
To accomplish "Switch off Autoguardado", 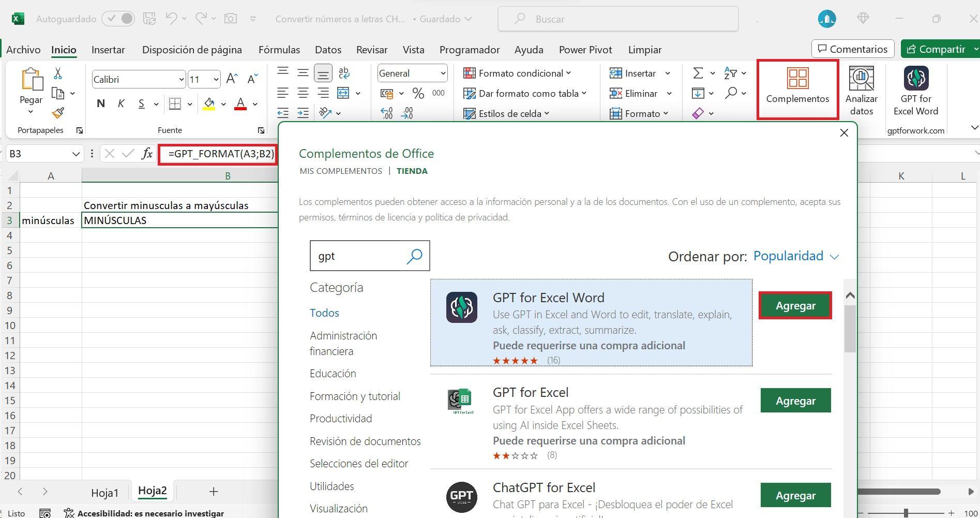I will click(x=118, y=18).
